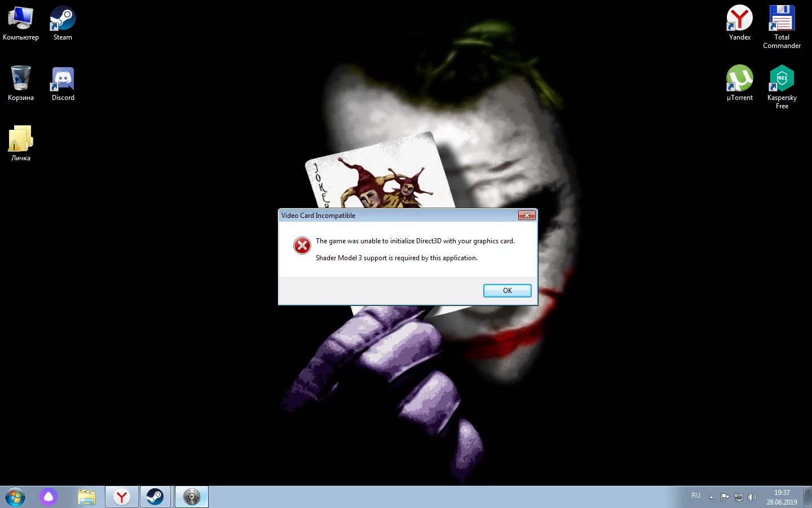
Task: Open the network tray icon
Action: click(x=738, y=497)
